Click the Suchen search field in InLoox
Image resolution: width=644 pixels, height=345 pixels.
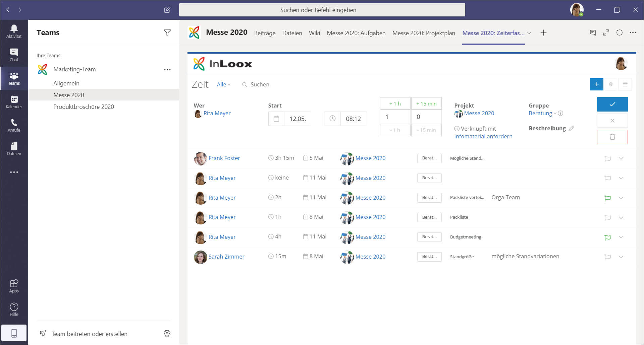[260, 84]
